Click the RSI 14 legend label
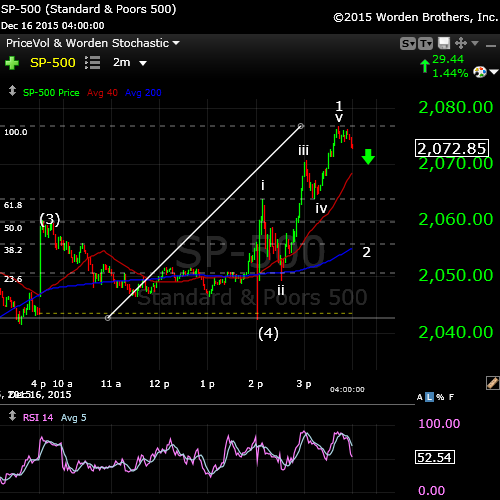This screenshot has height=500, width=500. click(38, 418)
